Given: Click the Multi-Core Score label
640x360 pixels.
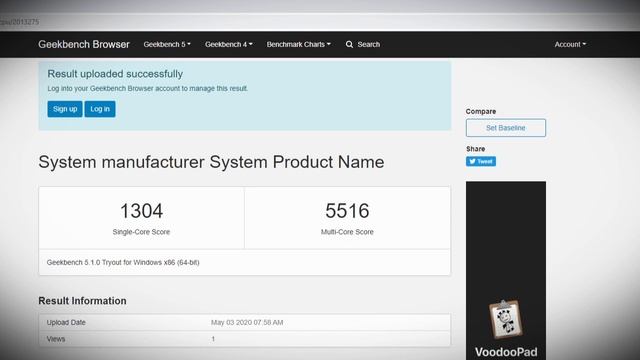Looking at the screenshot, I should (347, 232).
